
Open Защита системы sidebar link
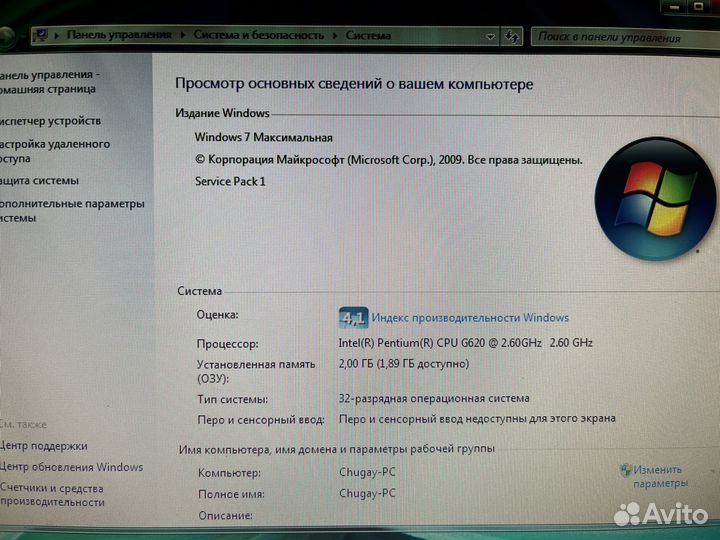tap(39, 180)
